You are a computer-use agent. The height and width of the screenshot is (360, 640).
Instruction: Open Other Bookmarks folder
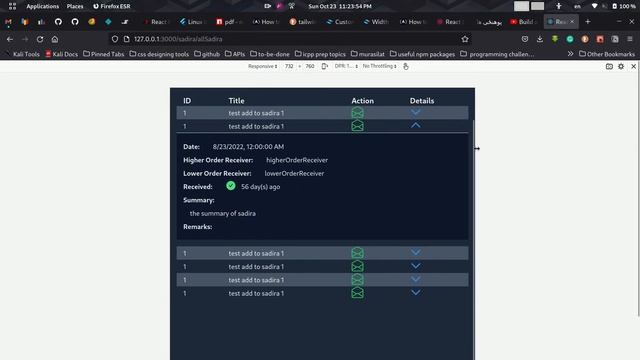point(607,54)
